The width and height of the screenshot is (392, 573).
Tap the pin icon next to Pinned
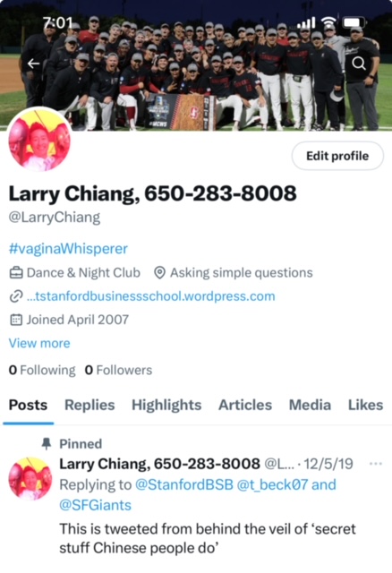click(47, 444)
